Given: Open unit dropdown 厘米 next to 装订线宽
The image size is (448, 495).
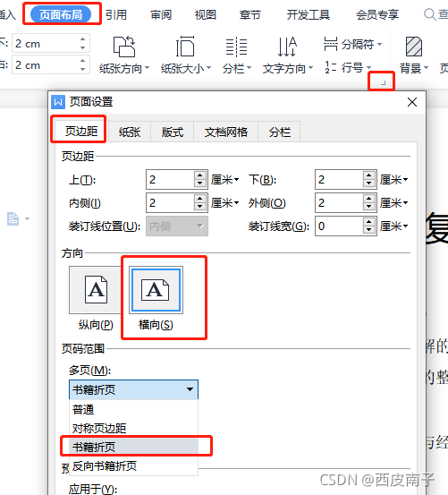Looking at the screenshot, I should (x=393, y=226).
